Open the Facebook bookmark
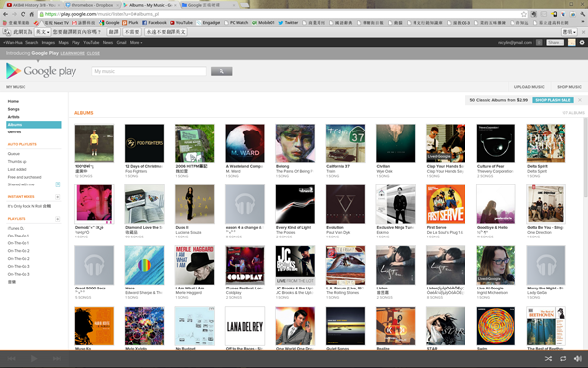Viewport: 588px width, 368px height. point(154,23)
